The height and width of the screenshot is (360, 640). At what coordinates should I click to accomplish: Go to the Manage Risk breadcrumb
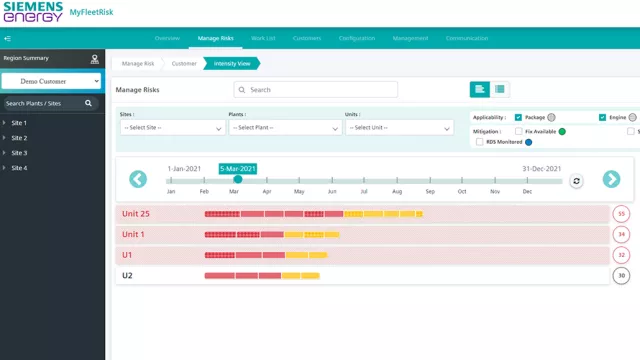tap(138, 64)
